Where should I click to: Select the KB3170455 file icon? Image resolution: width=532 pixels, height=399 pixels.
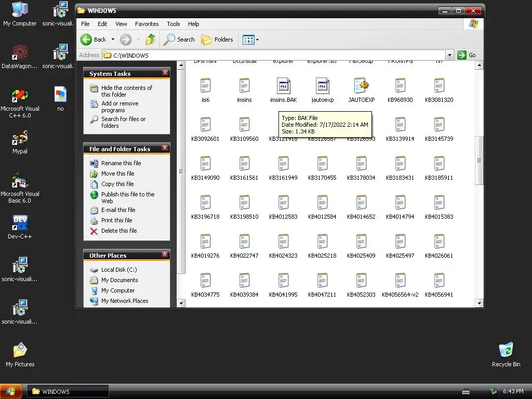(x=322, y=164)
